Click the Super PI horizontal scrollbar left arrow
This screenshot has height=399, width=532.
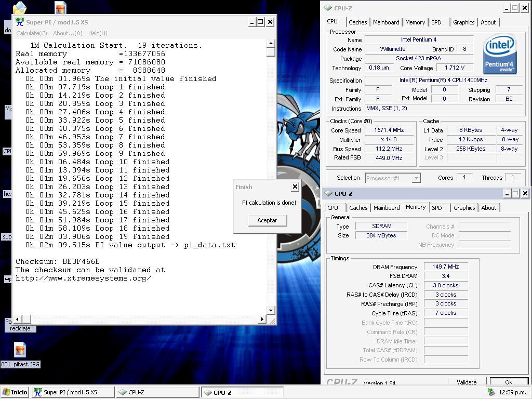point(18,319)
